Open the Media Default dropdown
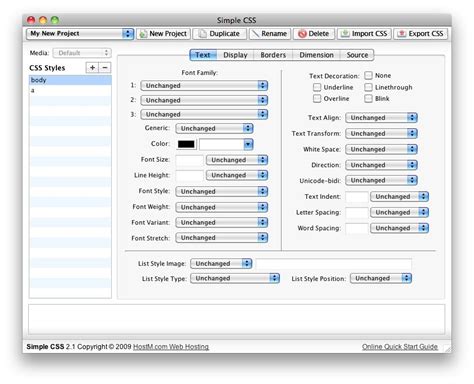The width and height of the screenshot is (474, 384). click(82, 53)
